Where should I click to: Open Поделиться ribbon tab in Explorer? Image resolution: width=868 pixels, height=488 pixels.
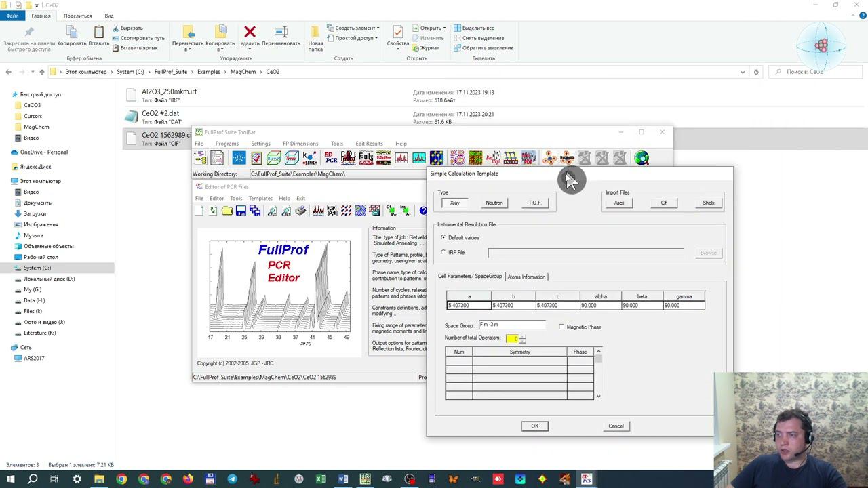click(77, 16)
